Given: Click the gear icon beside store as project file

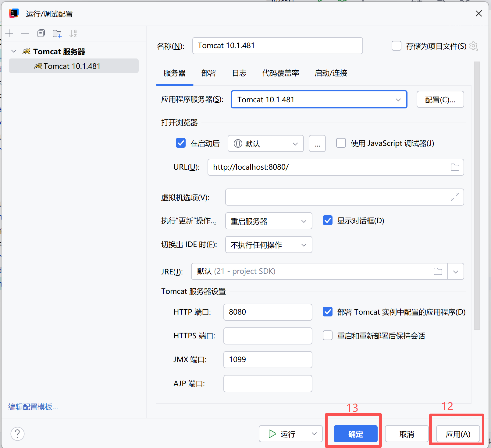Looking at the screenshot, I should [474, 46].
